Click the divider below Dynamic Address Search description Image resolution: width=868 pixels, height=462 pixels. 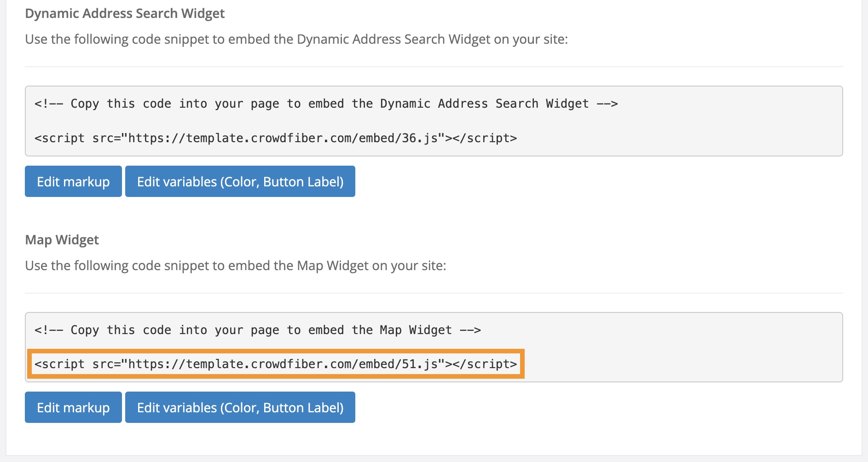click(434, 67)
